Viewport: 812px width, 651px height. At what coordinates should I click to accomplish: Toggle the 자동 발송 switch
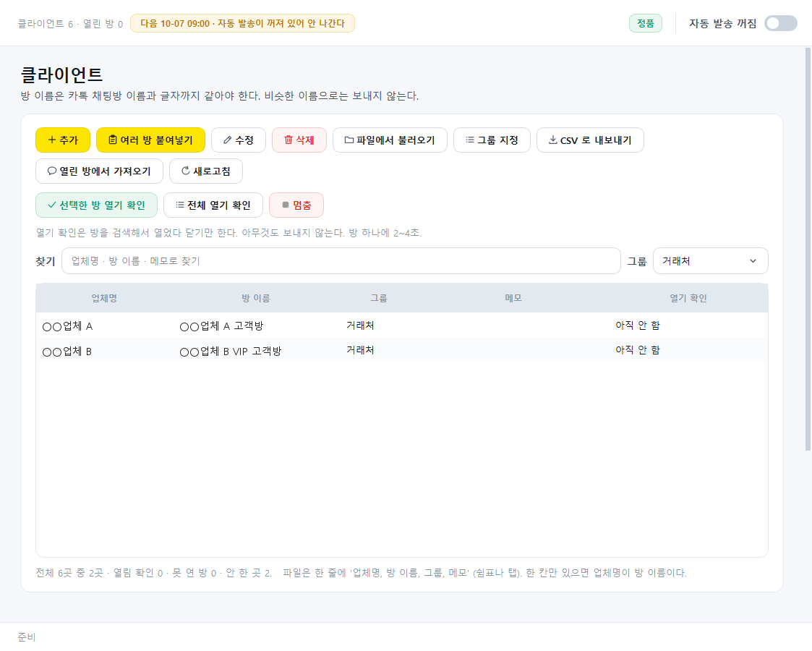780,23
